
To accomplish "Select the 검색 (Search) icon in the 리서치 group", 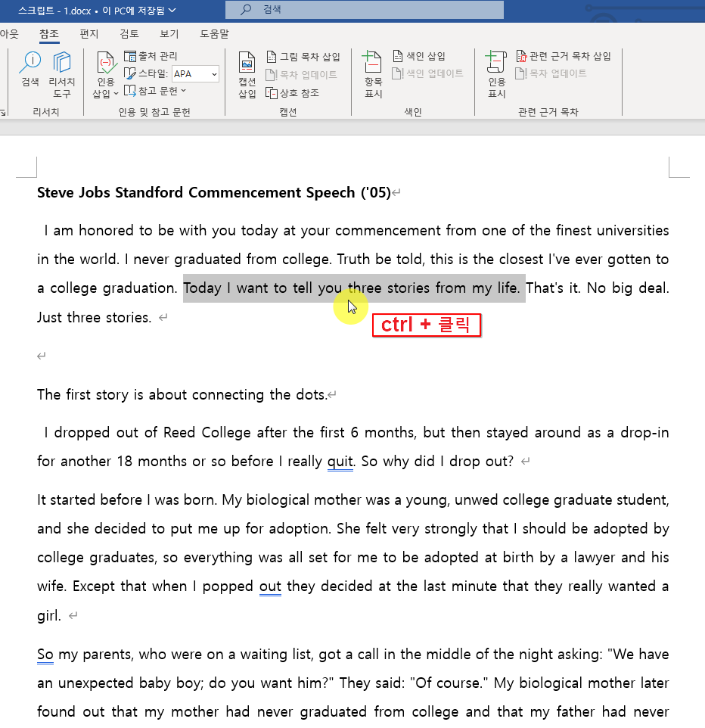I will [x=30, y=72].
